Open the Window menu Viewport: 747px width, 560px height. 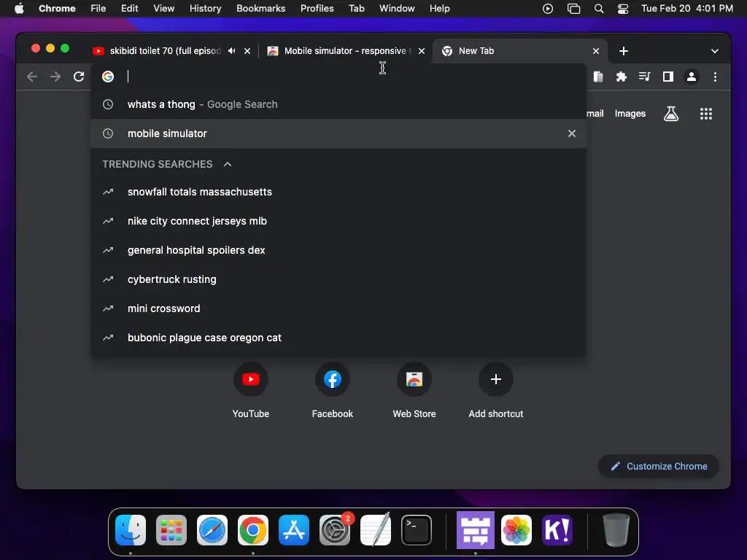click(x=397, y=9)
